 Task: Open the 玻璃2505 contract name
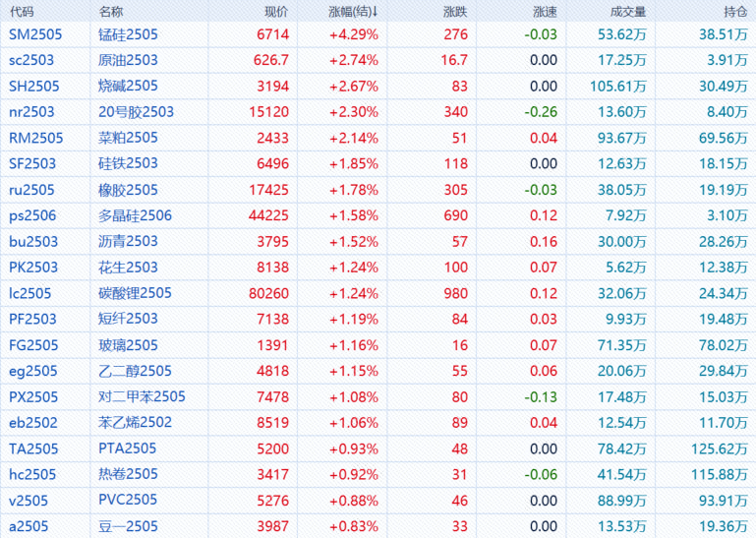click(128, 345)
